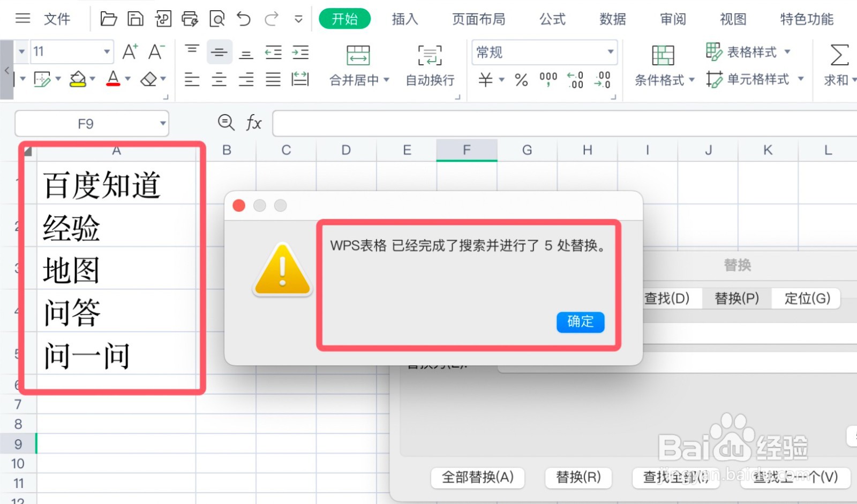Switch to 定位(G) tab in dialog
857x504 pixels.
pos(807,298)
